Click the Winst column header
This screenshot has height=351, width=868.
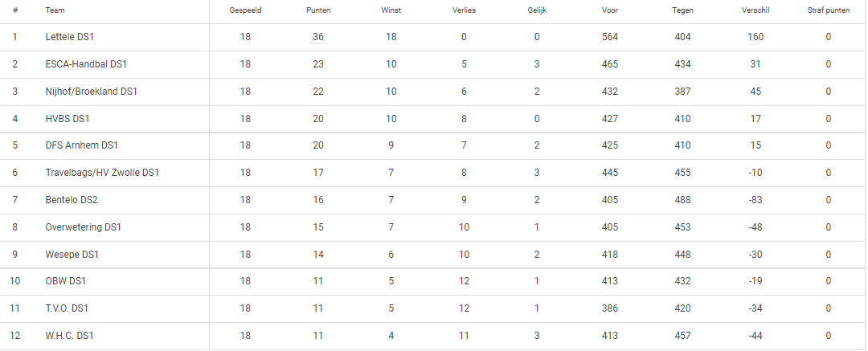[391, 10]
